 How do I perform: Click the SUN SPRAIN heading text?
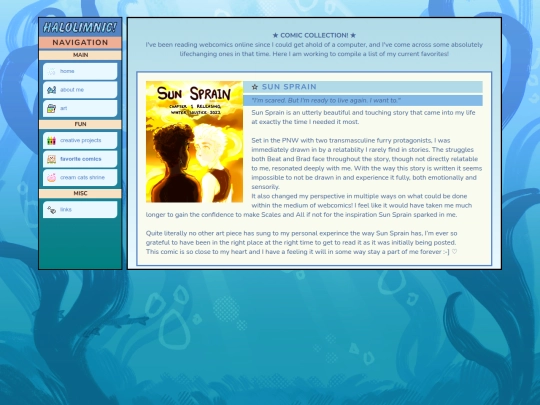tap(289, 87)
